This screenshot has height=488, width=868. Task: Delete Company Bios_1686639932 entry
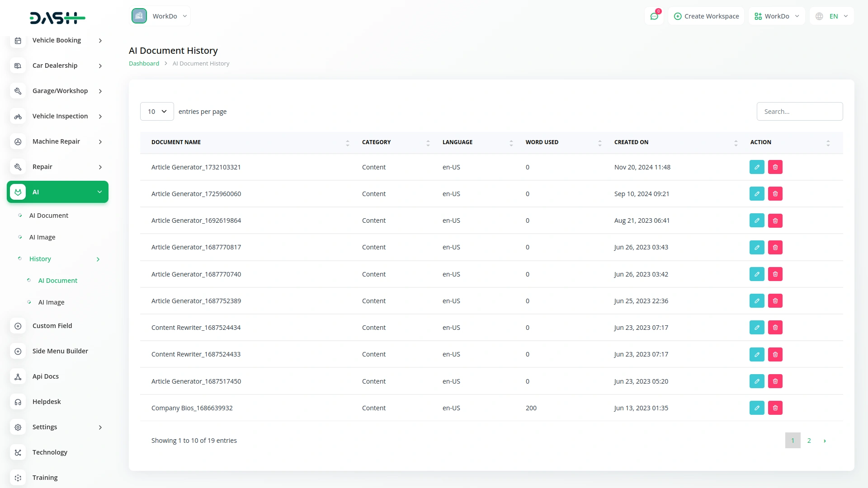(775, 408)
